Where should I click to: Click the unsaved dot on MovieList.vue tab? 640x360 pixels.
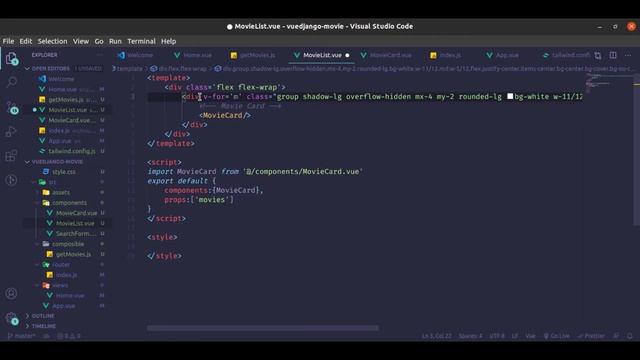tap(347, 55)
